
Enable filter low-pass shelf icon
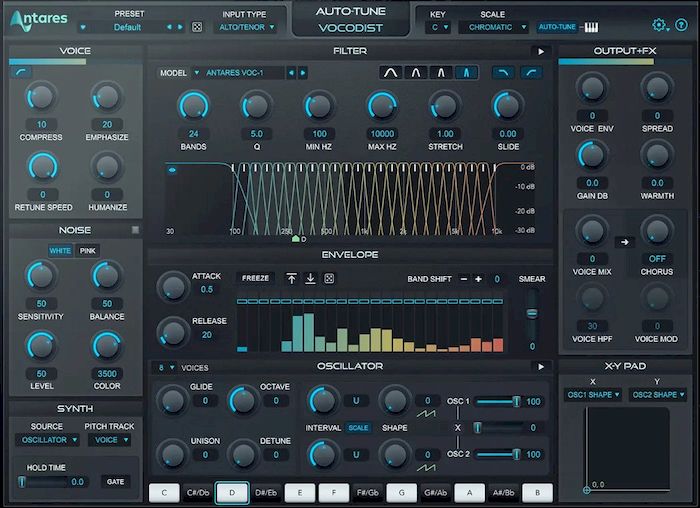click(x=503, y=73)
